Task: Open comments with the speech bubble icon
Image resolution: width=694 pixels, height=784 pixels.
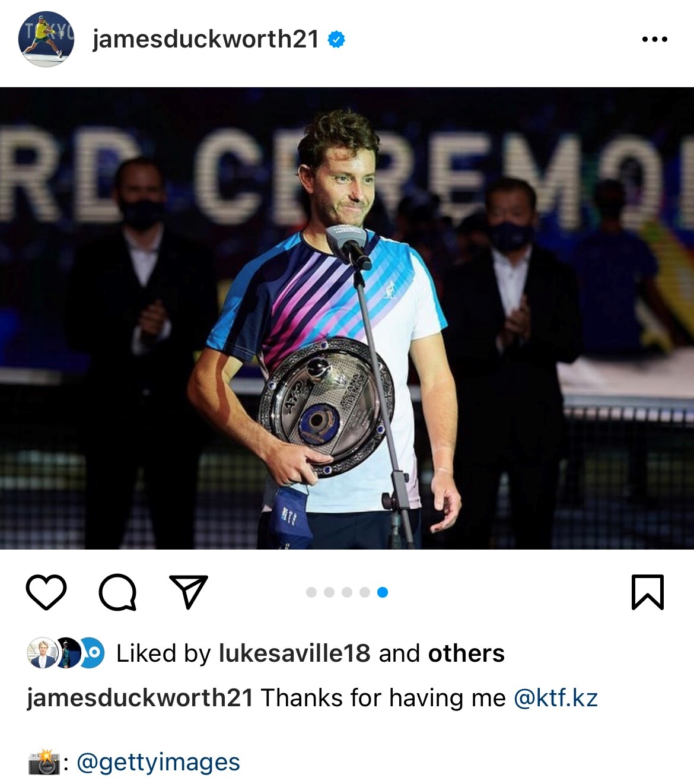Action: 117,592
